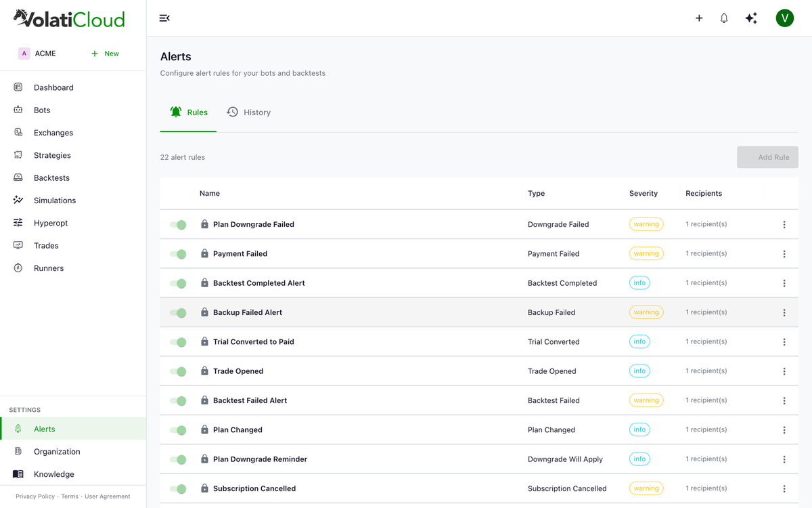Switch to the Rules tab
The height and width of the screenshot is (508, 812).
pyautogui.click(x=188, y=112)
